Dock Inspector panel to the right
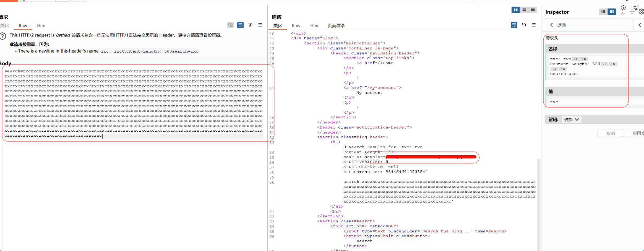Screen dimensions: 644x251 pyautogui.click(x=612, y=12)
